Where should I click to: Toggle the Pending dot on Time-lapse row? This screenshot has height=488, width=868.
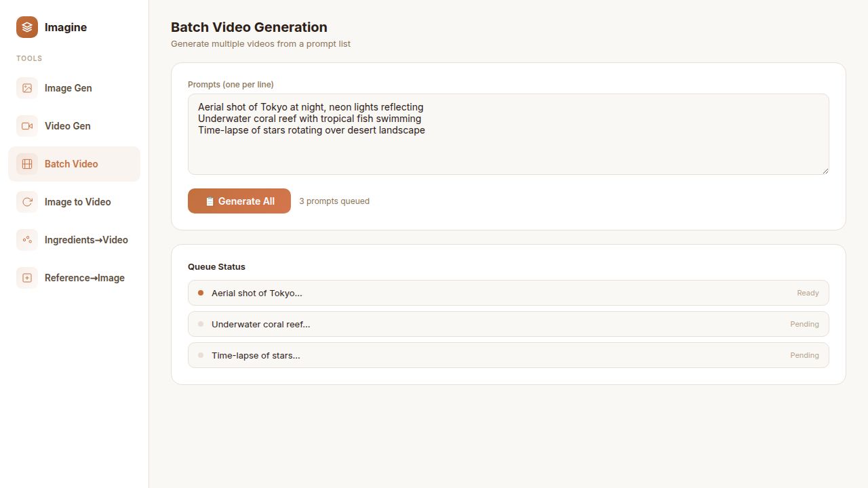(200, 355)
